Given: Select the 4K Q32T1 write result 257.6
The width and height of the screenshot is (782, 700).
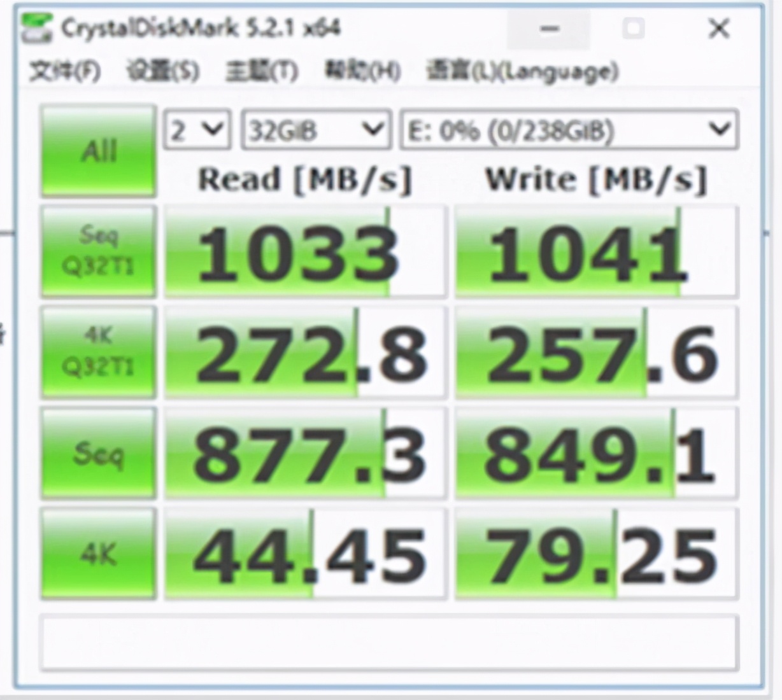Looking at the screenshot, I should point(594,352).
